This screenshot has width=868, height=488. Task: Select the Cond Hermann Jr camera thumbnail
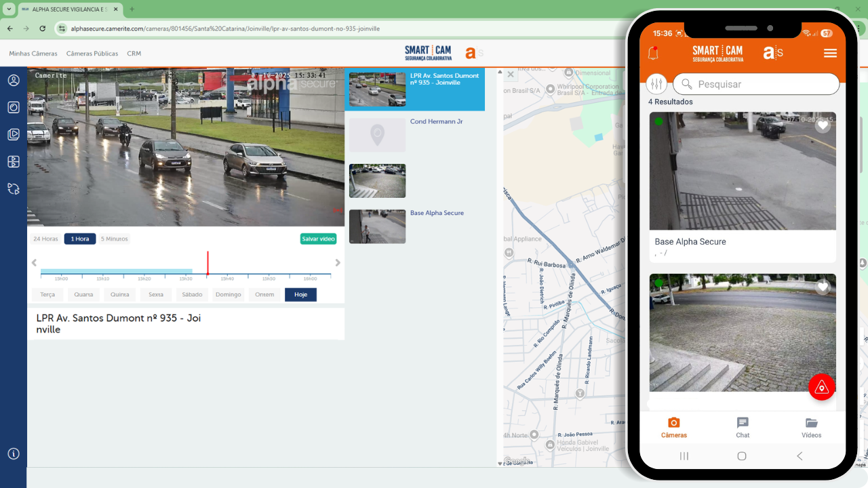[377, 135]
